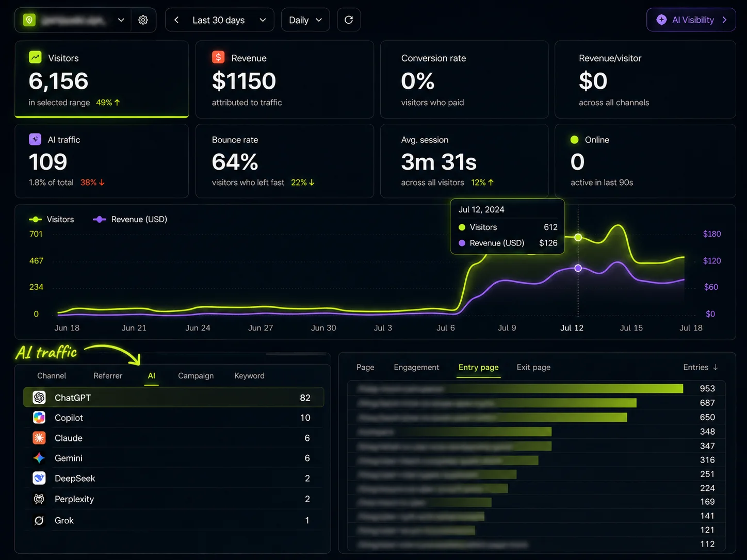
Task: Click the 22% bounce rate change indicator
Action: [x=303, y=183]
